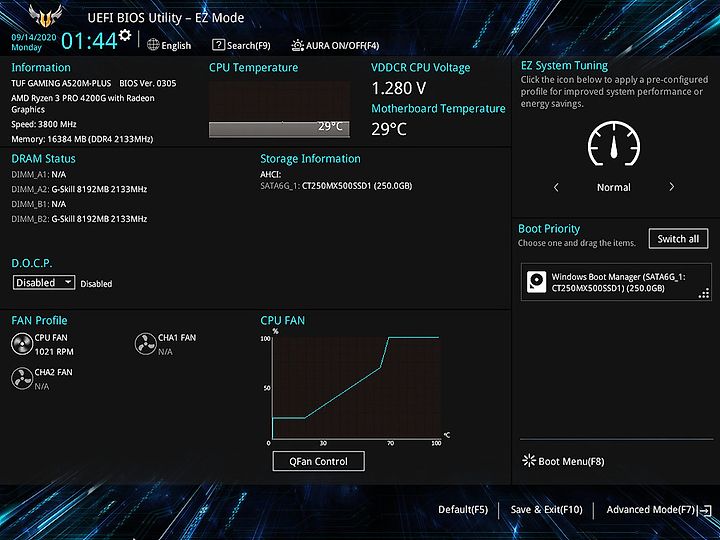Open QFan Control
Image resolution: width=720 pixels, height=540 pixels.
[319, 461]
